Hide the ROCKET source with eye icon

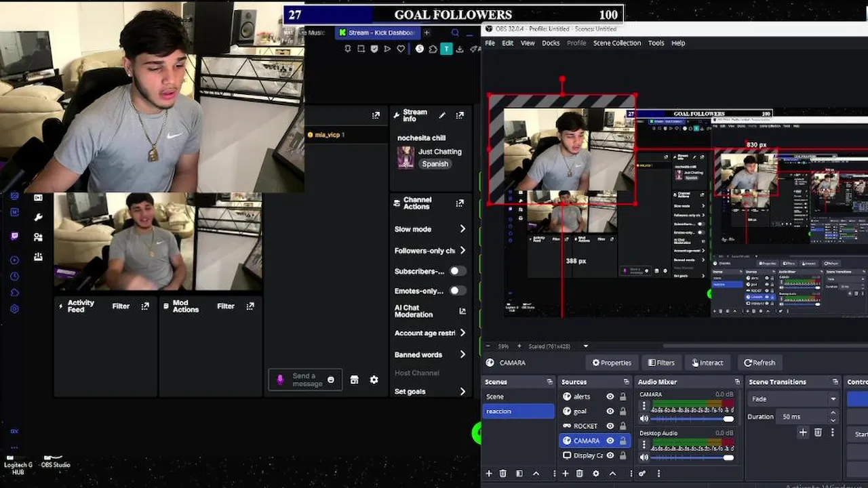(x=610, y=426)
